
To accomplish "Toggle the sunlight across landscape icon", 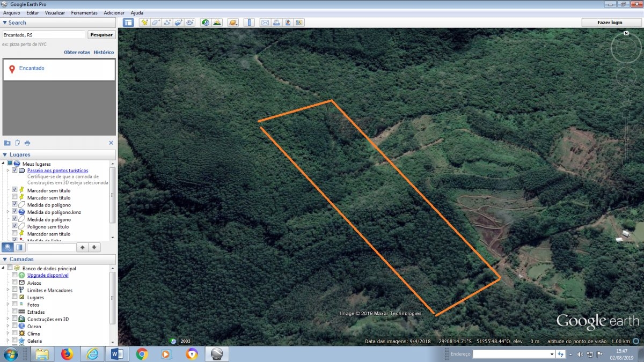I will [x=217, y=23].
